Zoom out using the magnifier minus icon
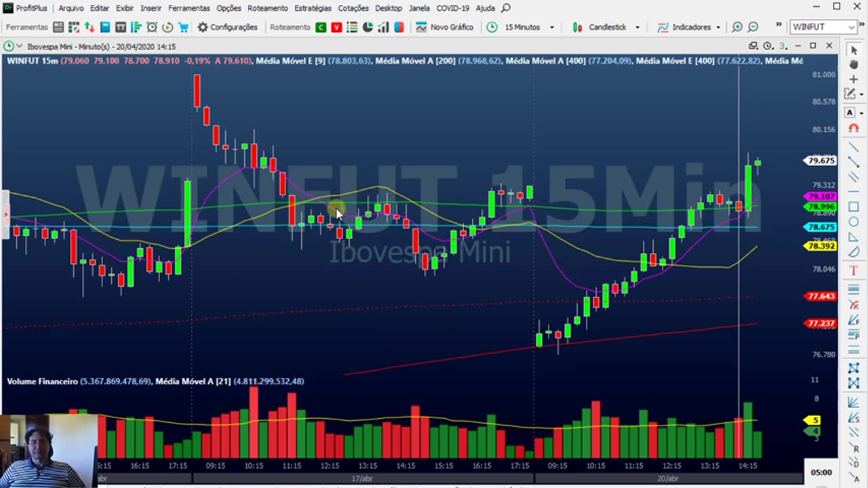The height and width of the screenshot is (488, 868). point(753,27)
